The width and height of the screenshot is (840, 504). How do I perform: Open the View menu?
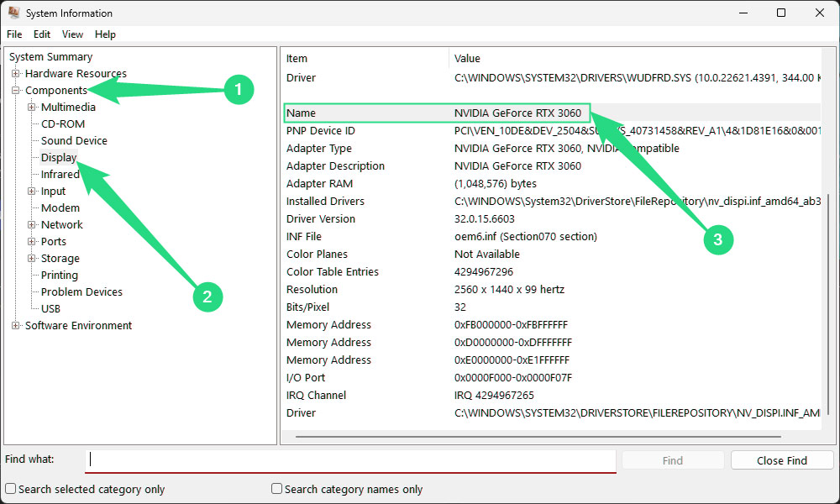72,34
